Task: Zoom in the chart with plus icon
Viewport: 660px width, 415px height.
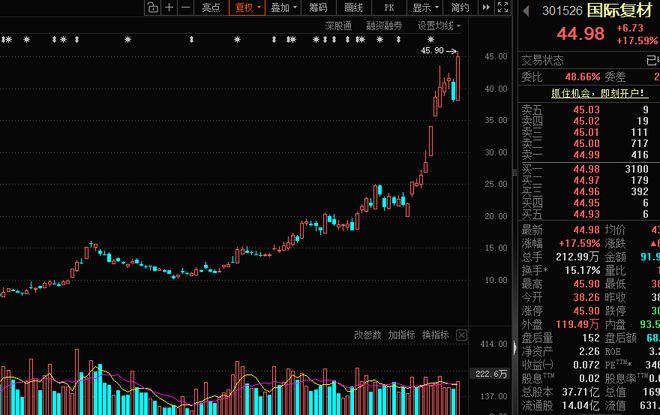Action: click(x=169, y=8)
